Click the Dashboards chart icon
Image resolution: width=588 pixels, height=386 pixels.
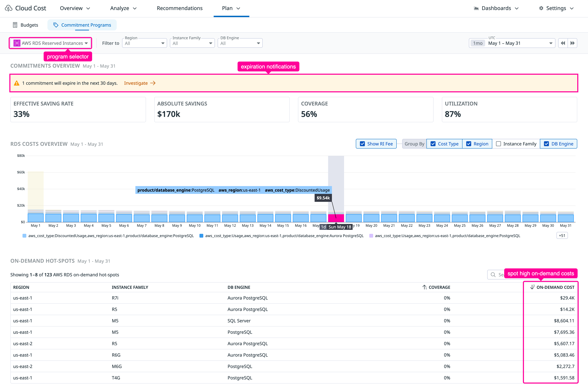(476, 8)
